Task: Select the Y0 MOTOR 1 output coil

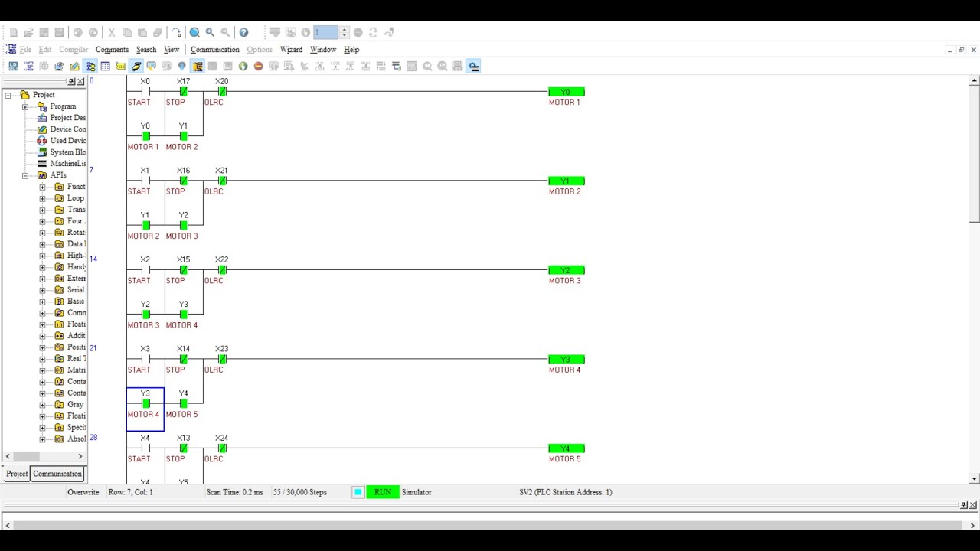Action: pyautogui.click(x=567, y=92)
